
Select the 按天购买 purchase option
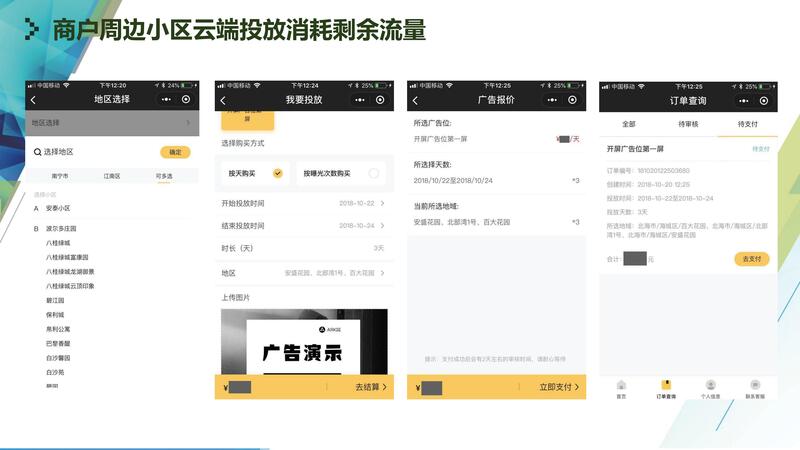(x=255, y=173)
